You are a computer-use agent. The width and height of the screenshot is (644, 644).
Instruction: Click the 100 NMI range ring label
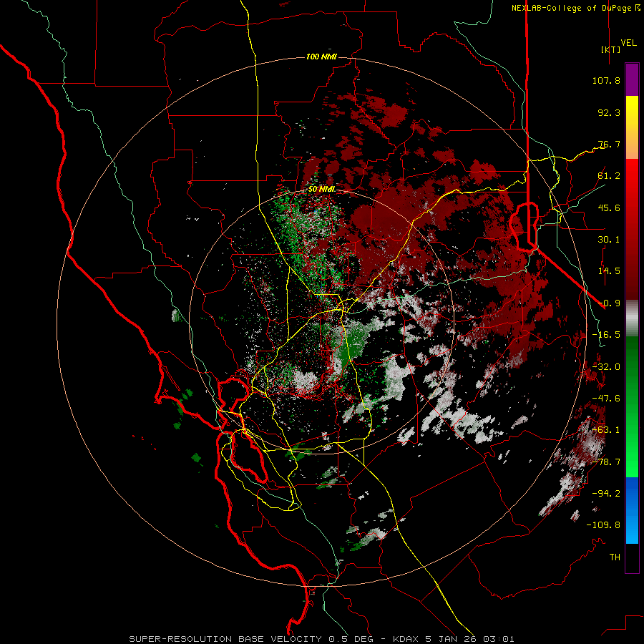[321, 57]
